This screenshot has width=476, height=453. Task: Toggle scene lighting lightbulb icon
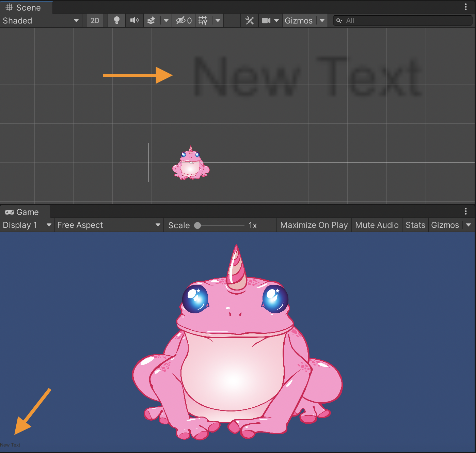pos(117,21)
